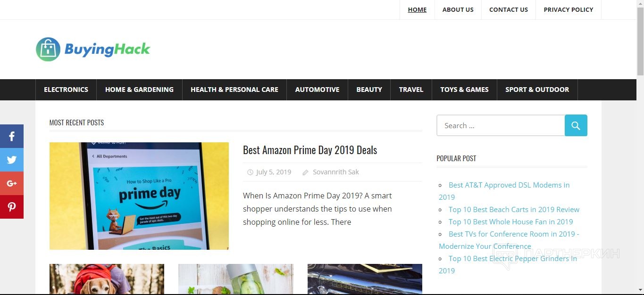This screenshot has height=295, width=644.
Task: Open the Contact Us page
Action: (x=509, y=9)
